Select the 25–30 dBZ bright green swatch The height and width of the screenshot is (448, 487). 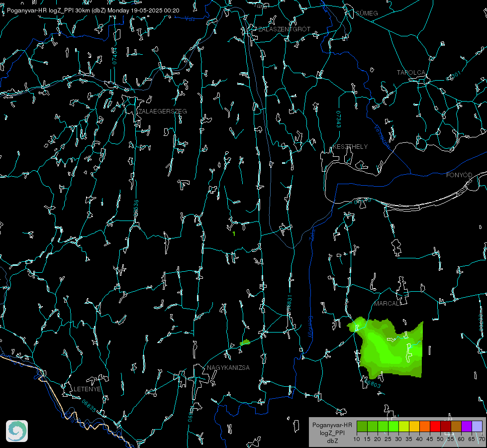pyautogui.click(x=393, y=426)
